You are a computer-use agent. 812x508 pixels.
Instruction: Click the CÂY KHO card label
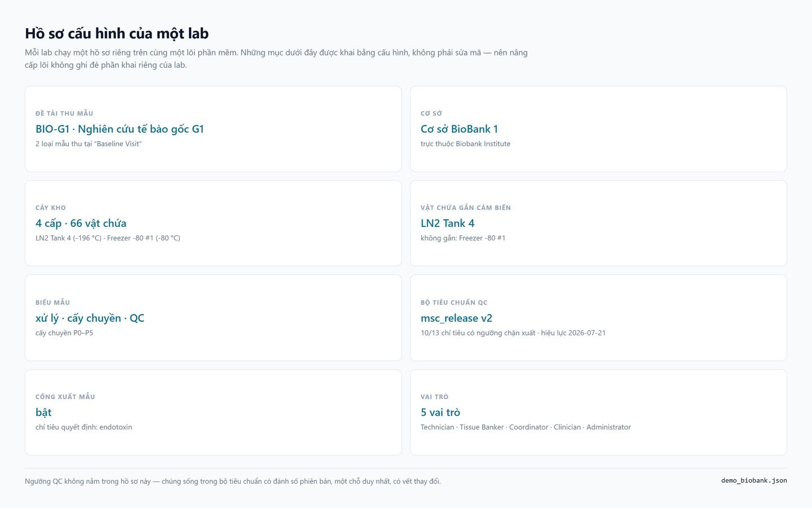pos(51,208)
